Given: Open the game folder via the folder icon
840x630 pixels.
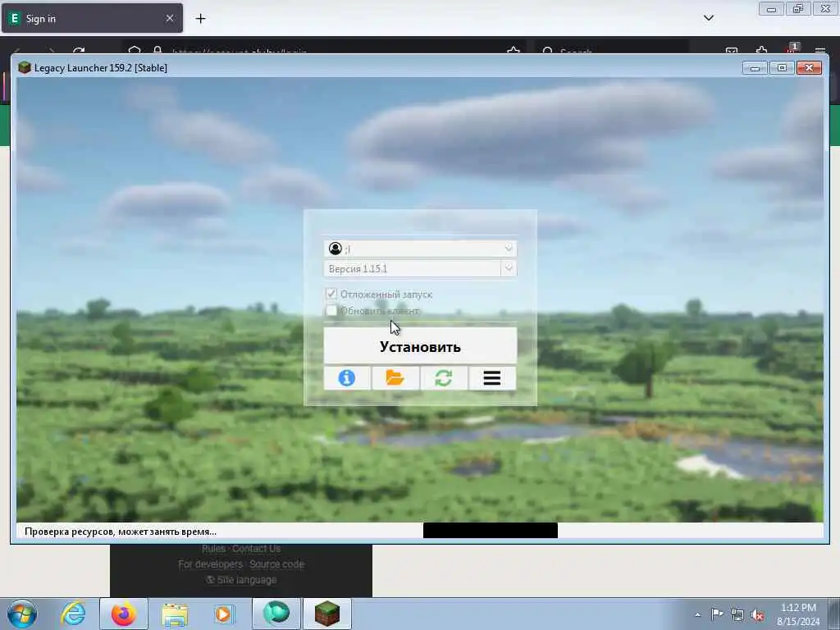Looking at the screenshot, I should [x=395, y=377].
